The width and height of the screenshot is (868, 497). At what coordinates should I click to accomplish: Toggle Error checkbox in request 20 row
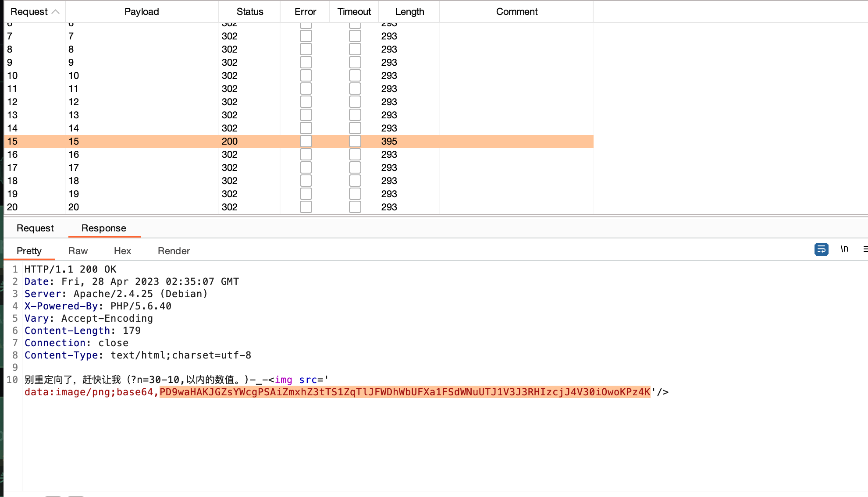click(306, 207)
